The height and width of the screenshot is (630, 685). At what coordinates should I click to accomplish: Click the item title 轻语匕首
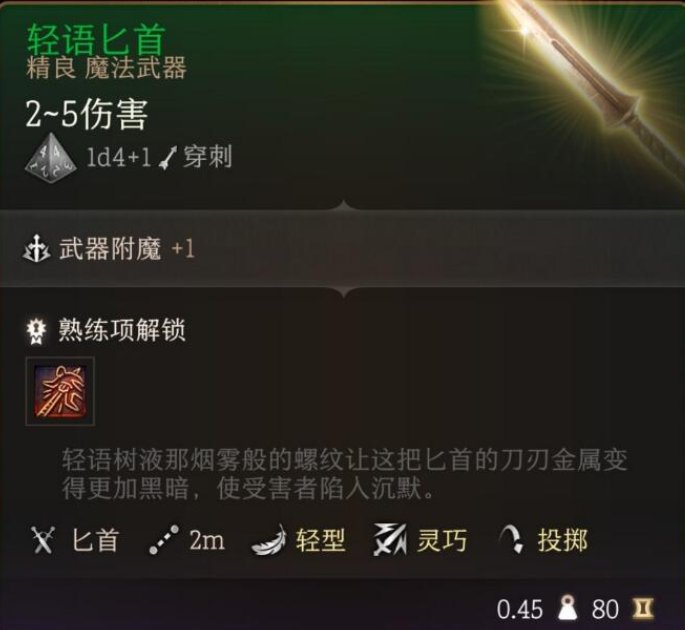pos(97,39)
